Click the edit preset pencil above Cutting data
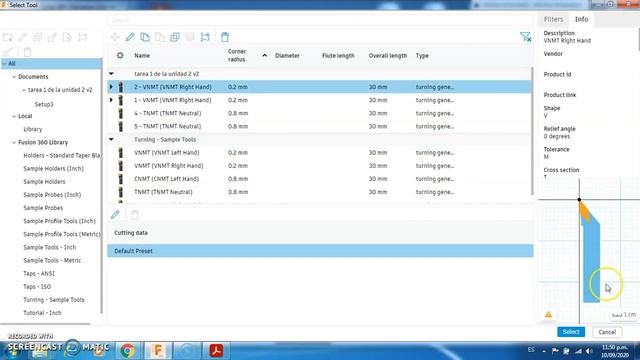The width and height of the screenshot is (640, 360). pos(115,214)
